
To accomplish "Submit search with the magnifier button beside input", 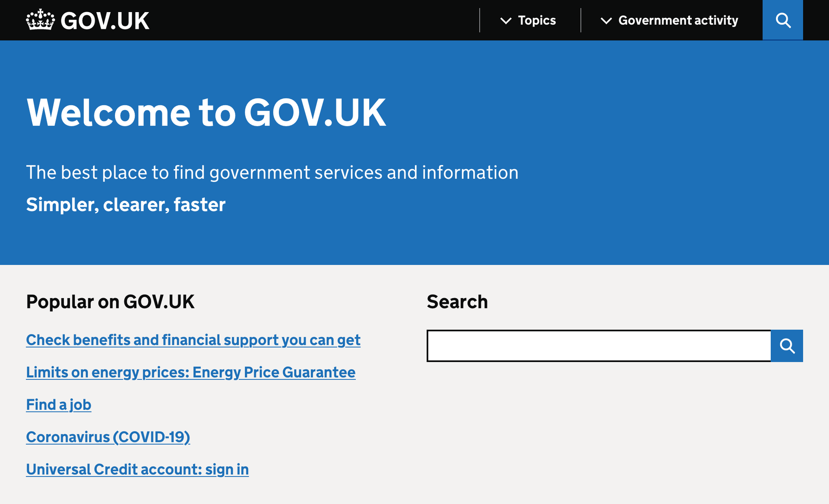I will (x=787, y=346).
